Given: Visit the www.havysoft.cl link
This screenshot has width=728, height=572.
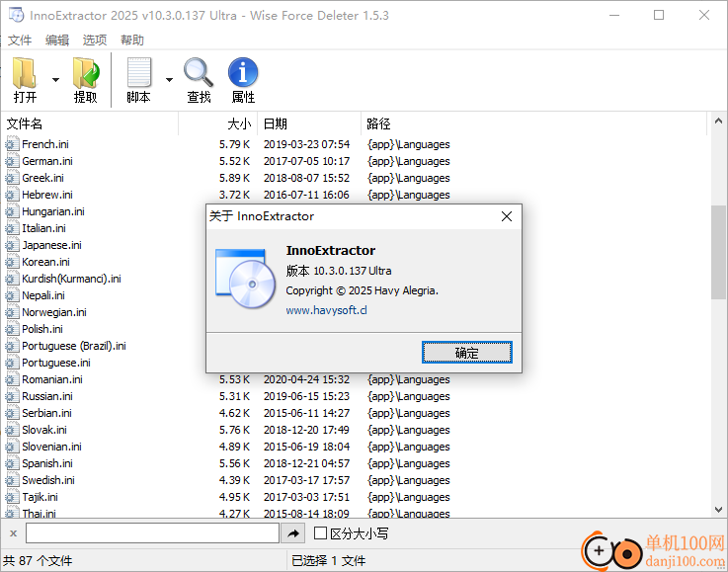Looking at the screenshot, I should pyautogui.click(x=326, y=310).
